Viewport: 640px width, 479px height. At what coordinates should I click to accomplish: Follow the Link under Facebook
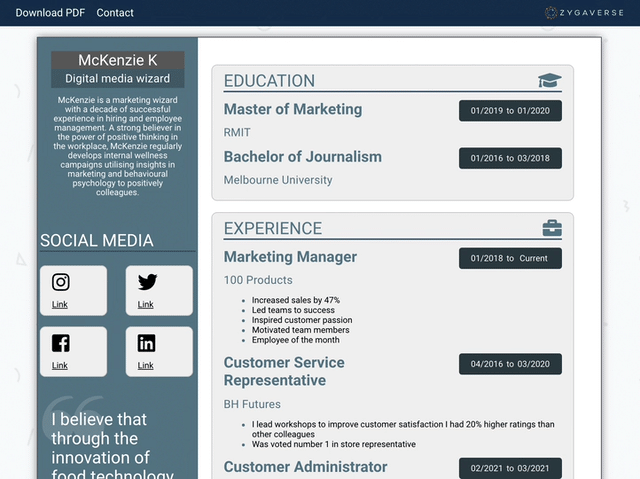click(60, 366)
